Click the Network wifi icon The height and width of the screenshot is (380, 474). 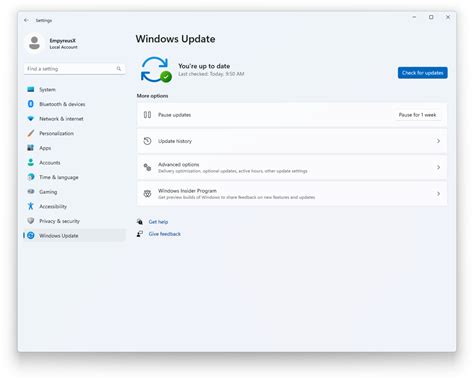[x=31, y=119]
